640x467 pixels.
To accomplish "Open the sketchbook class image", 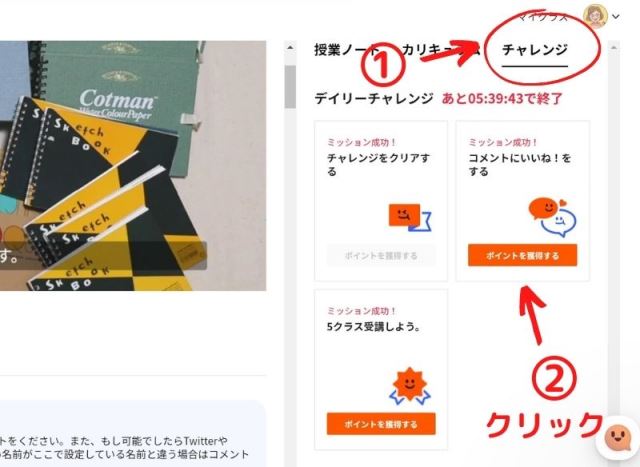I will [133, 166].
